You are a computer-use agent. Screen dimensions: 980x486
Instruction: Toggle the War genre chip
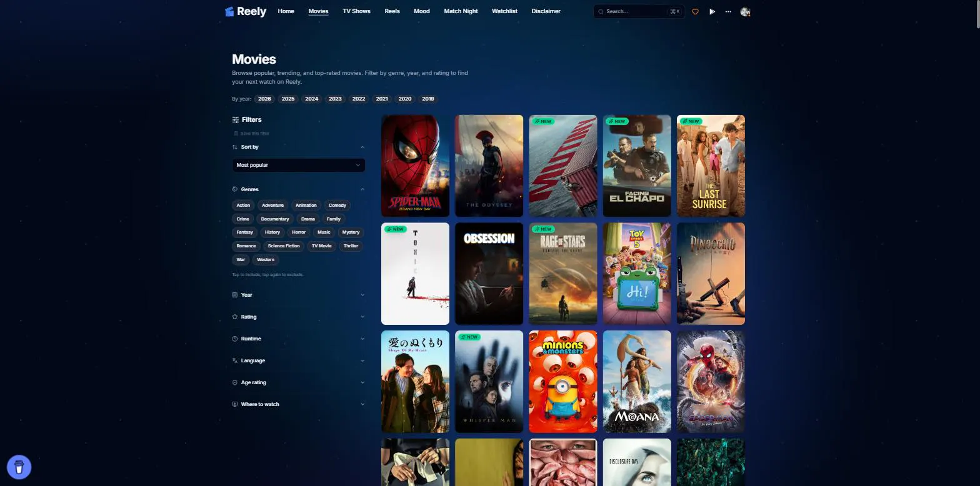coord(241,259)
